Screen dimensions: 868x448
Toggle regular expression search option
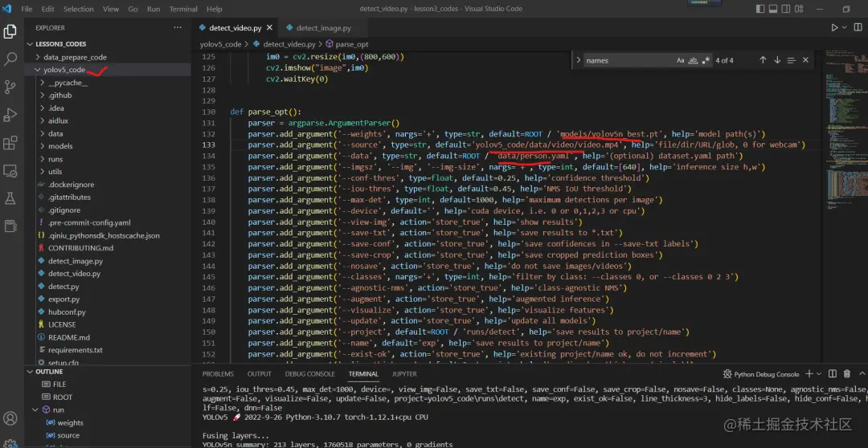click(706, 60)
